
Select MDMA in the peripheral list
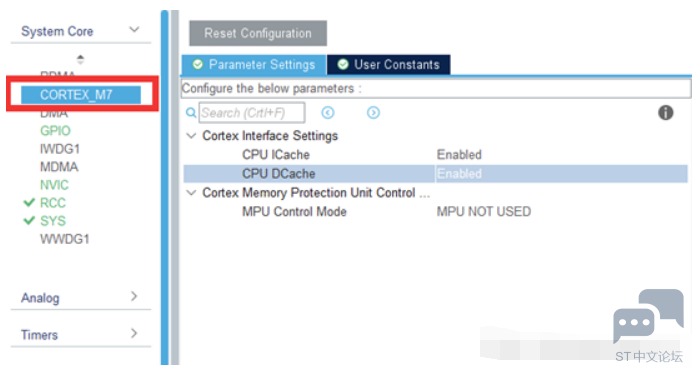tap(59, 167)
